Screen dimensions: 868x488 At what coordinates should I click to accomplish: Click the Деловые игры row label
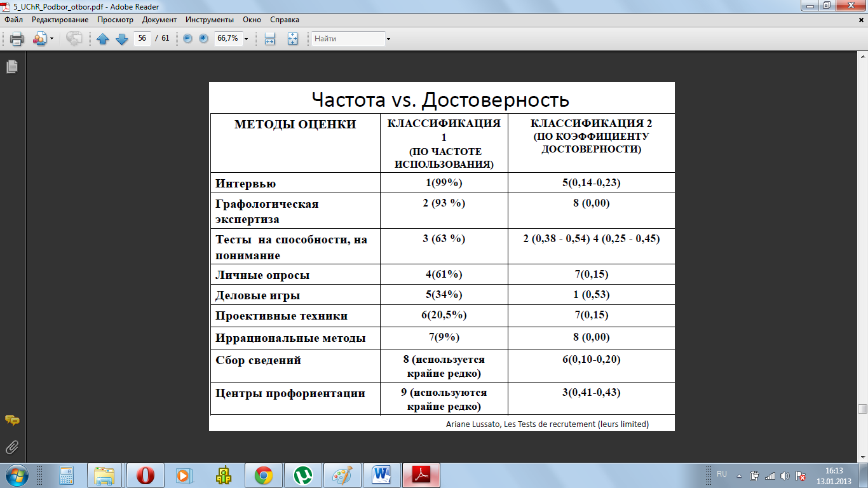(x=258, y=295)
